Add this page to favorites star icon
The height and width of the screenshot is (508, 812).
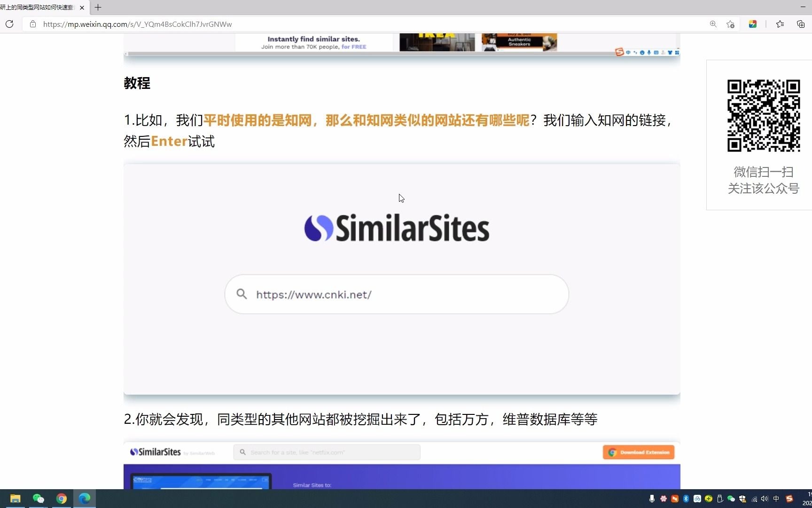tap(730, 24)
